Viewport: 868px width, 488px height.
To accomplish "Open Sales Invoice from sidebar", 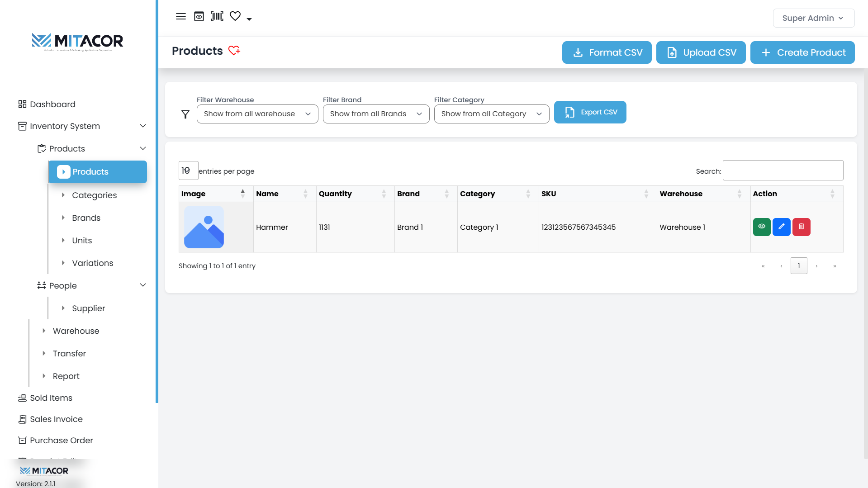I will (56, 419).
